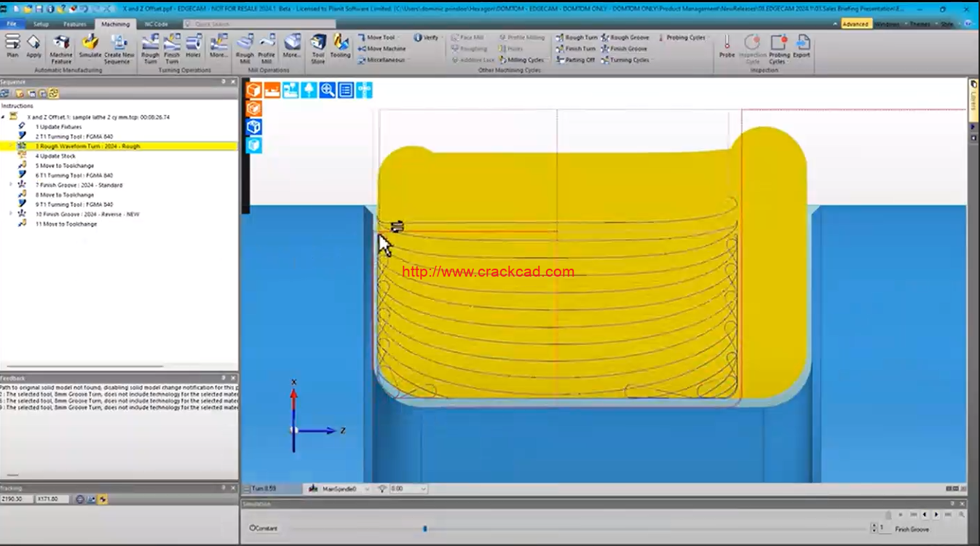The height and width of the screenshot is (546, 980).
Task: Switch to the NC Code tab
Action: coord(157,24)
